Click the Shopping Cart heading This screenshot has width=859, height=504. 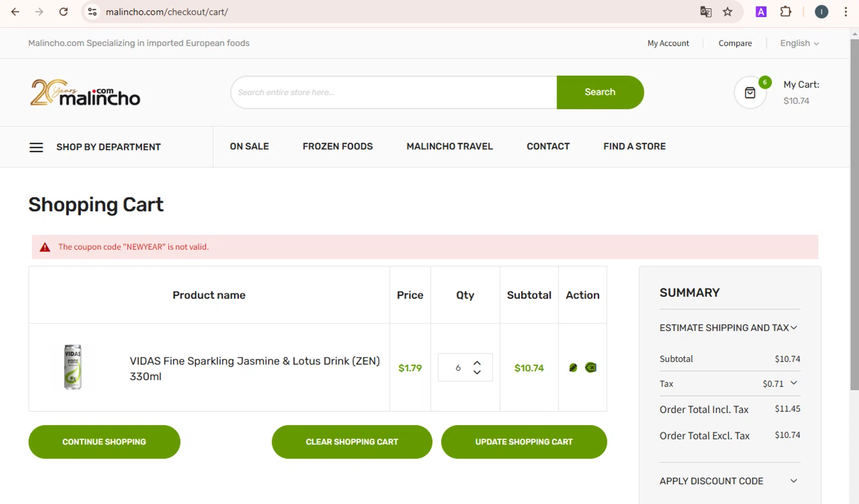point(96,204)
